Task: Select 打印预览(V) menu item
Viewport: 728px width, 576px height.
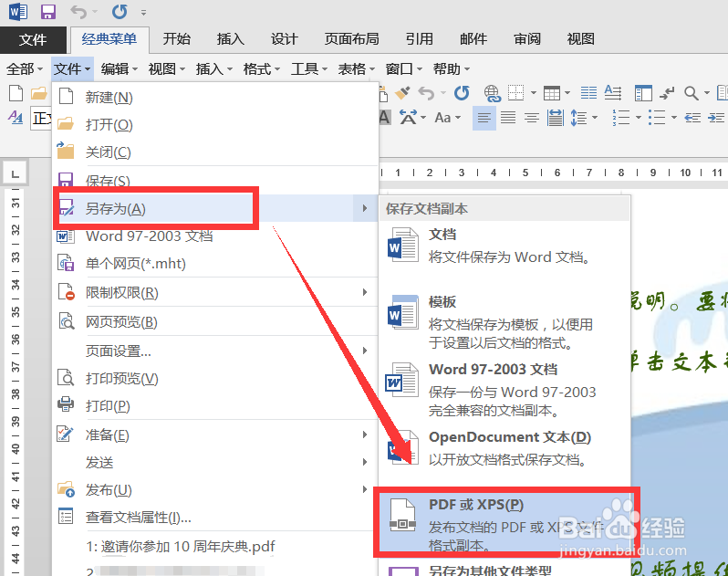Action: tap(215, 379)
